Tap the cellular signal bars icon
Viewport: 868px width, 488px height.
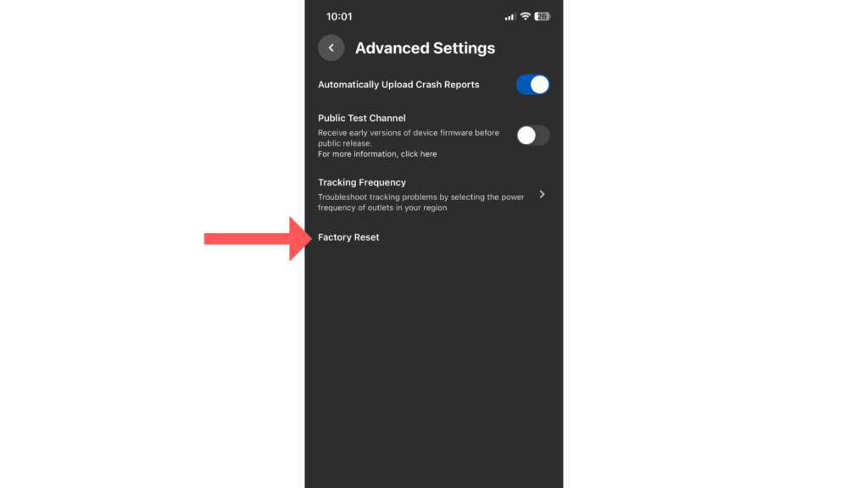(509, 17)
